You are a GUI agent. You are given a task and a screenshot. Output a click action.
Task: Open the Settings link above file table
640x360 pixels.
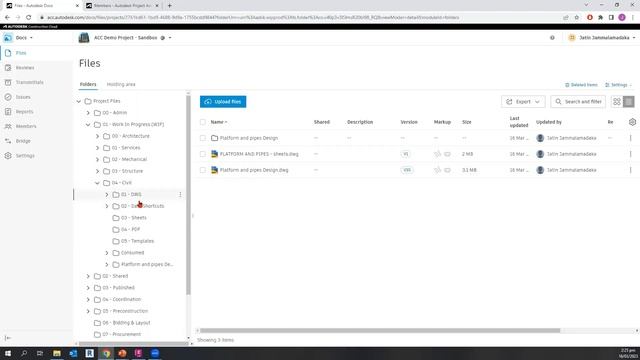(x=618, y=85)
